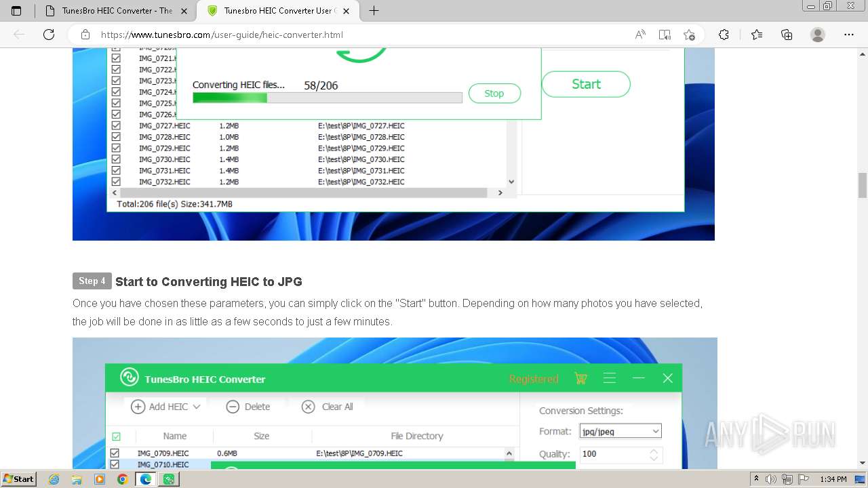Image resolution: width=868 pixels, height=488 pixels.
Task: Uncheck the IMG_0730.HEIC file
Action: coord(116,159)
